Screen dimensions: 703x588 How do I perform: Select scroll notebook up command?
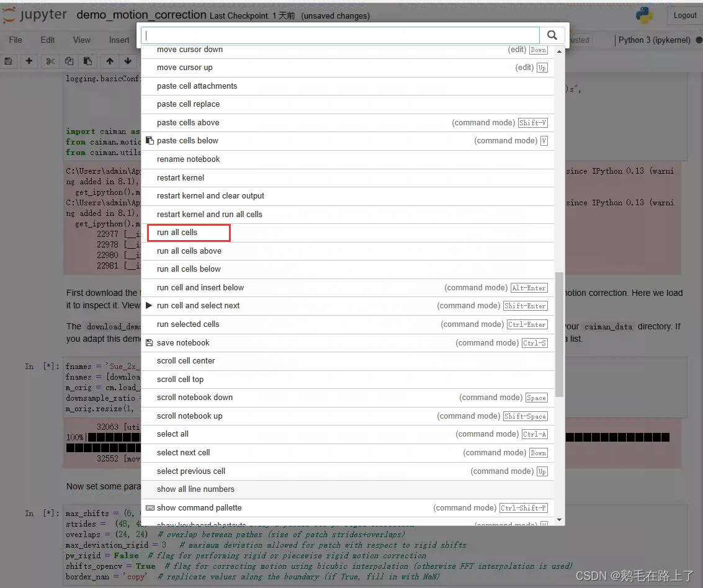pyautogui.click(x=347, y=416)
